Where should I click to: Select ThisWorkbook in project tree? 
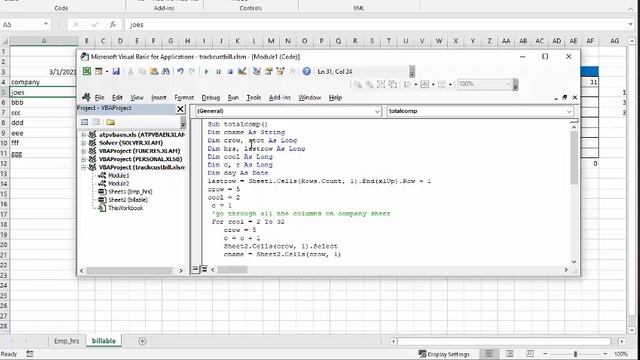[125, 208]
